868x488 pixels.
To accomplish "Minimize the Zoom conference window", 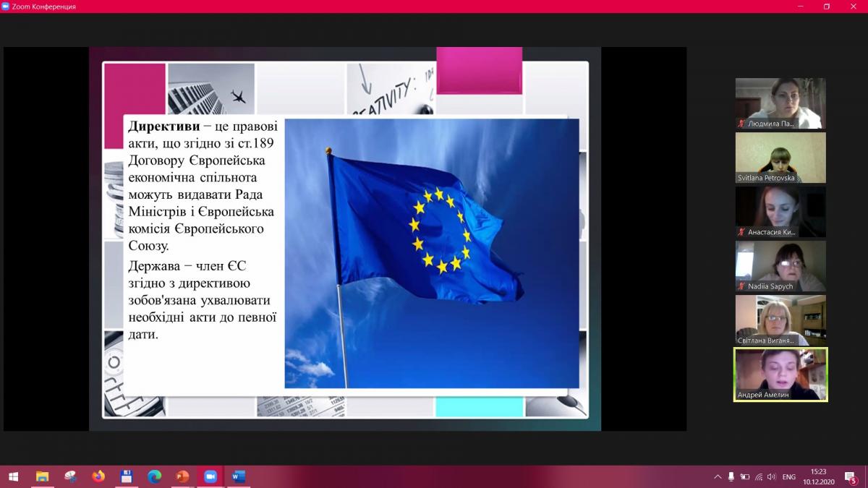I will tap(801, 7).
